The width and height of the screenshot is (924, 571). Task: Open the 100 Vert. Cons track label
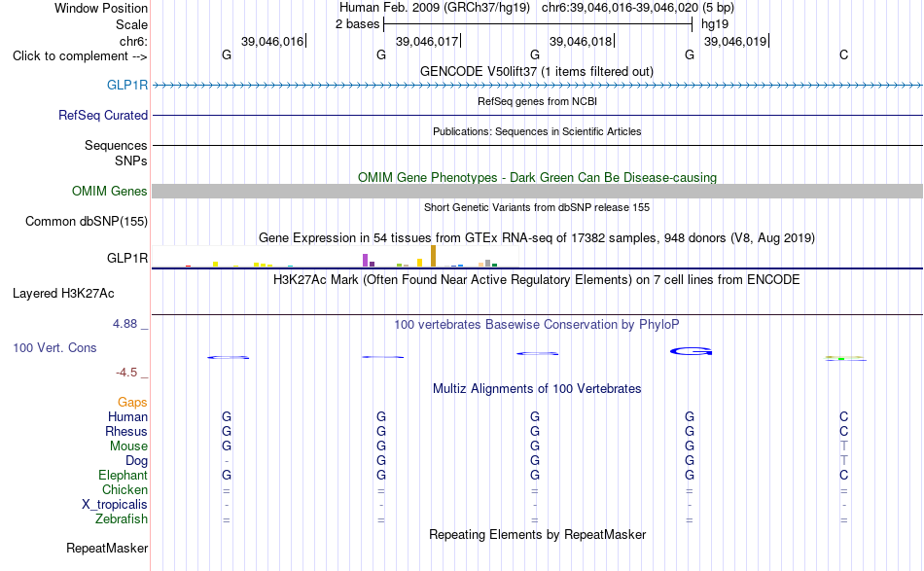pyautogui.click(x=54, y=347)
